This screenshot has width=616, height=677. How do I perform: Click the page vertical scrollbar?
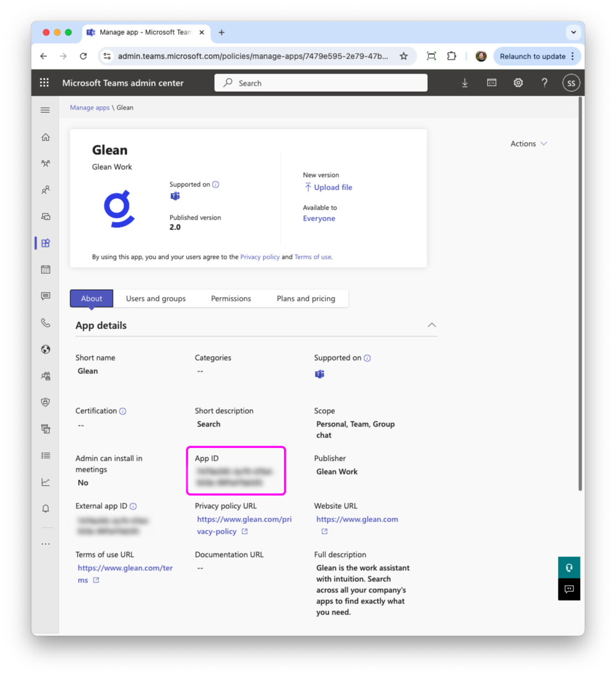click(x=580, y=293)
